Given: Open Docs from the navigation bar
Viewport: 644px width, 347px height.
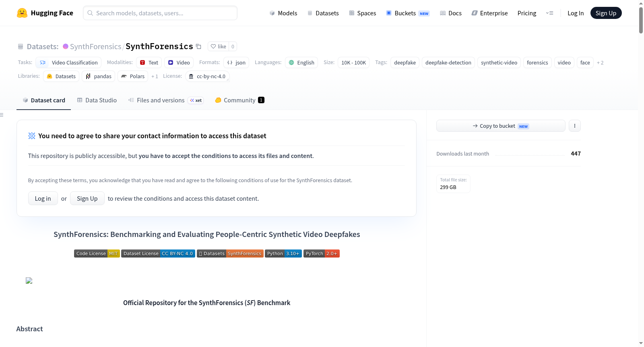Looking at the screenshot, I should point(451,13).
